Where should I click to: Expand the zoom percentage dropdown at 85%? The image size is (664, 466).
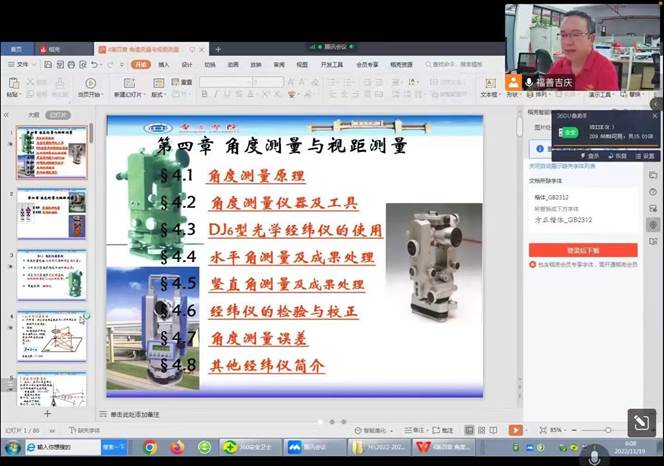559,431
